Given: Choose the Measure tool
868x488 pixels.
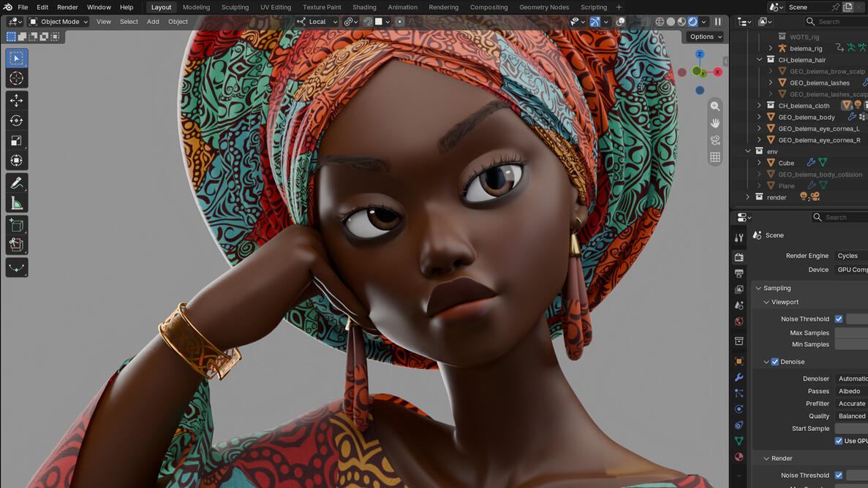Looking at the screenshot, I should click(x=17, y=203).
